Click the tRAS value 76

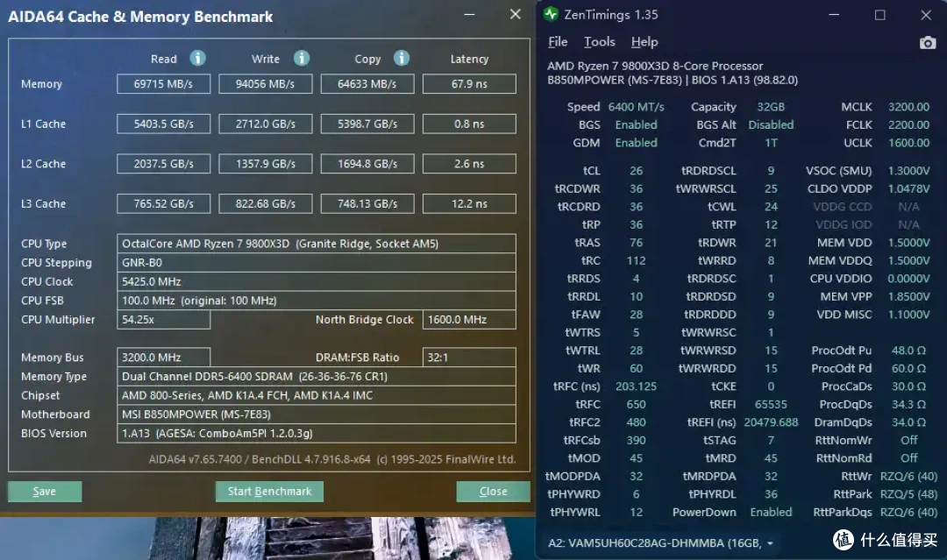pyautogui.click(x=636, y=243)
